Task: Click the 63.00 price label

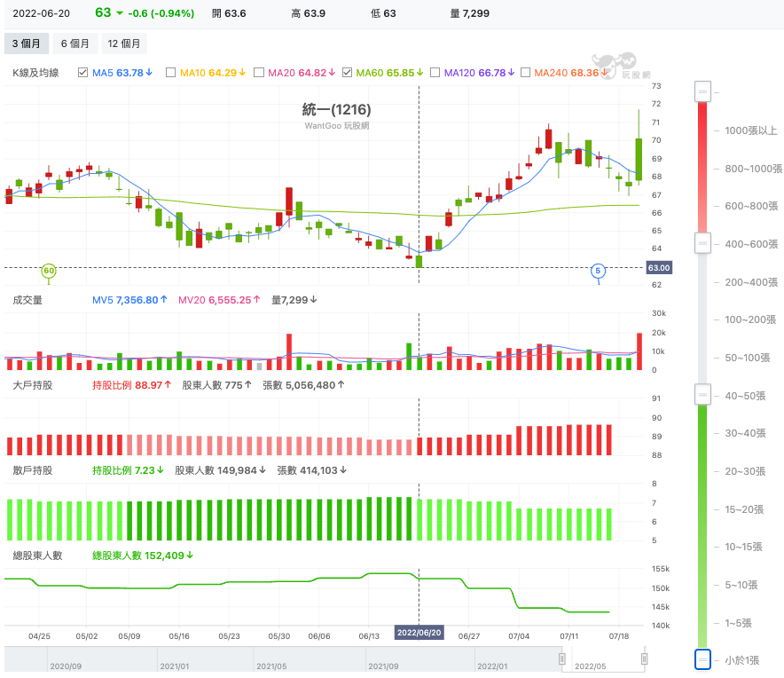Action: [658, 268]
